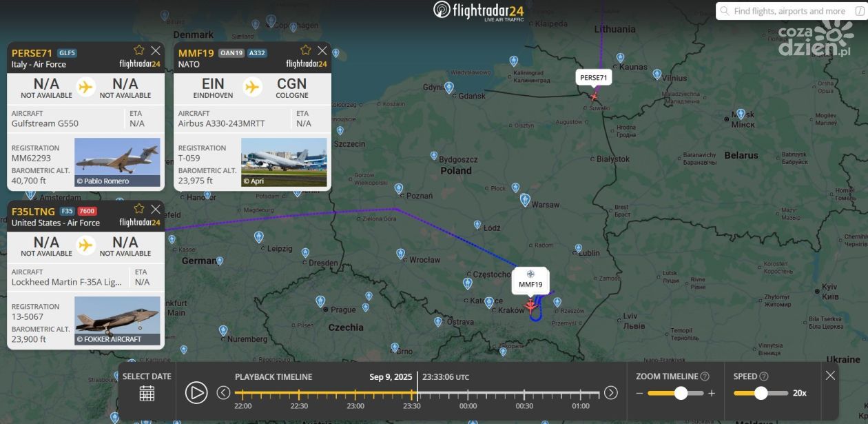The width and height of the screenshot is (868, 424).
Task: Close the PERSE71 flight info card
Action: [x=156, y=50]
